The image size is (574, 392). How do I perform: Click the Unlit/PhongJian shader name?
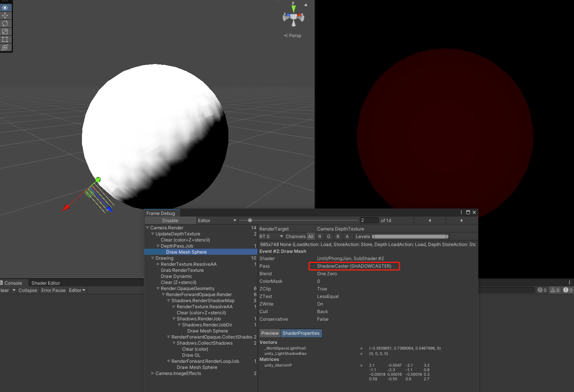click(351, 259)
